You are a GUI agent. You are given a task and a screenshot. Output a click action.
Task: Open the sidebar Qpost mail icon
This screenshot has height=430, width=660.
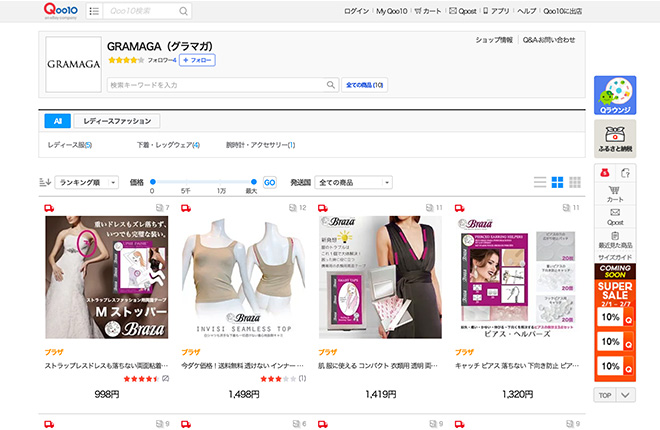615,217
